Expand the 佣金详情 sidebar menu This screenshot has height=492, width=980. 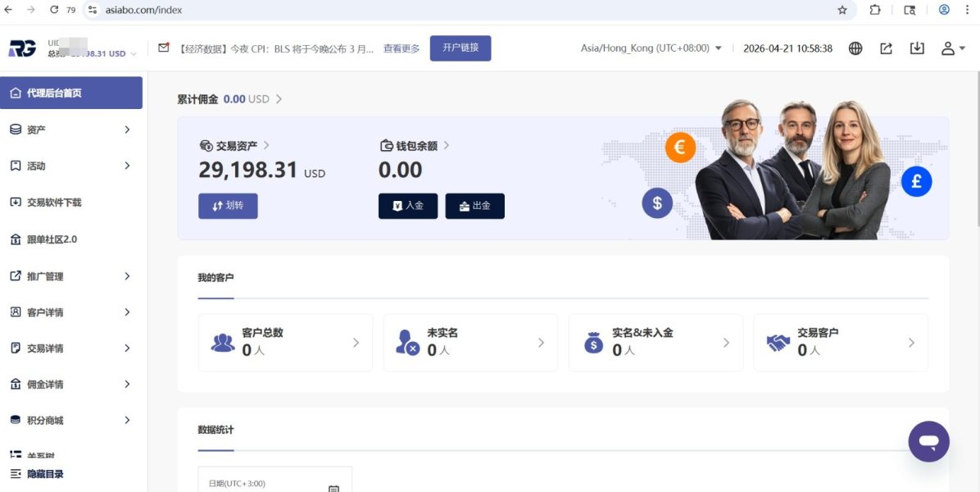click(x=71, y=384)
